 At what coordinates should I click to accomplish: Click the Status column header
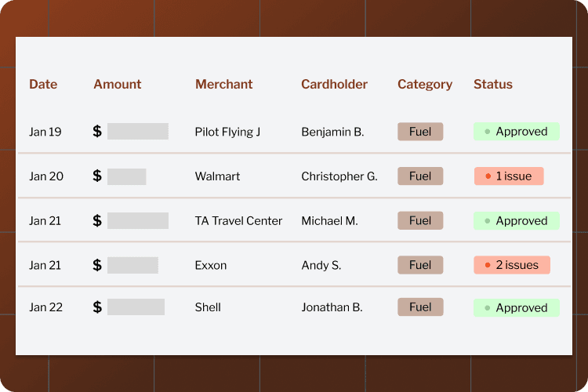[x=493, y=85]
